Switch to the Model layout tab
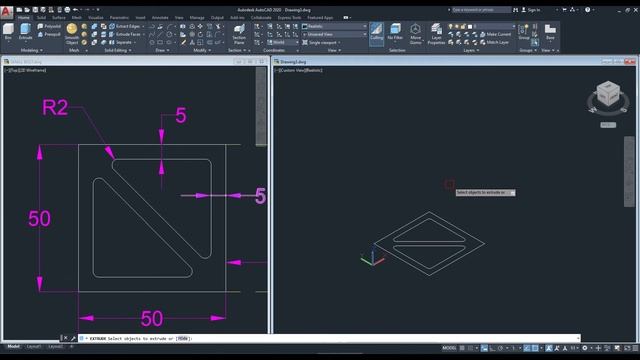 tap(13, 347)
